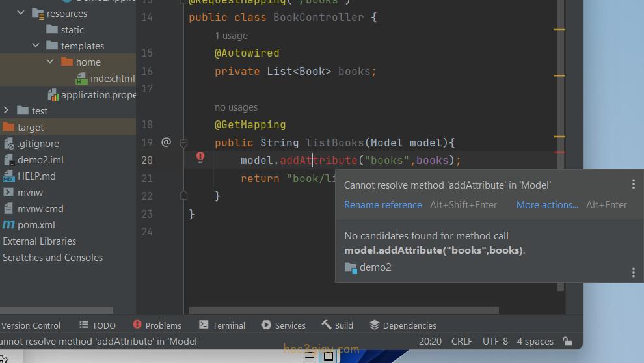Open the Build tool window
The width and height of the screenshot is (644, 363).
(337, 325)
